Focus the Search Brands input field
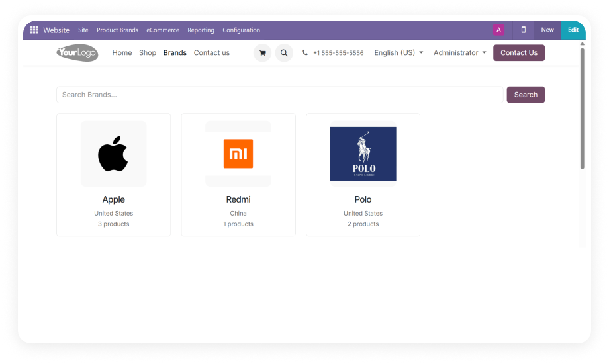The image size is (609, 364). click(x=279, y=95)
